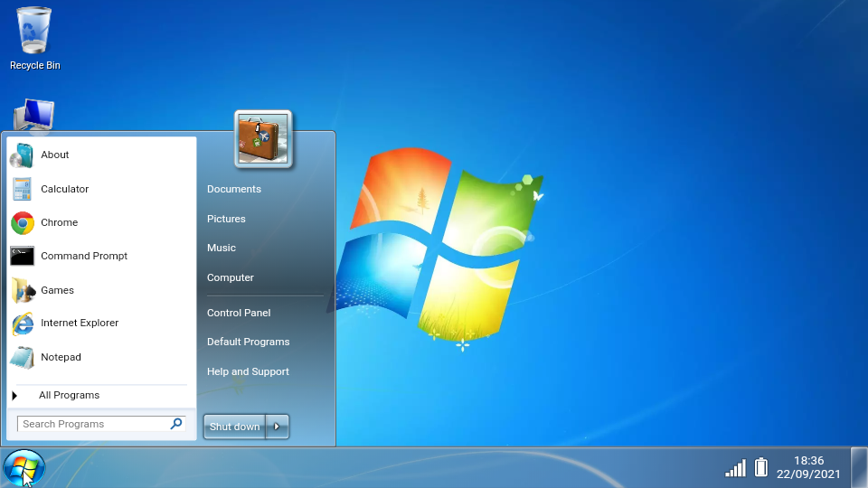Click the Command Prompt icon

tap(22, 256)
